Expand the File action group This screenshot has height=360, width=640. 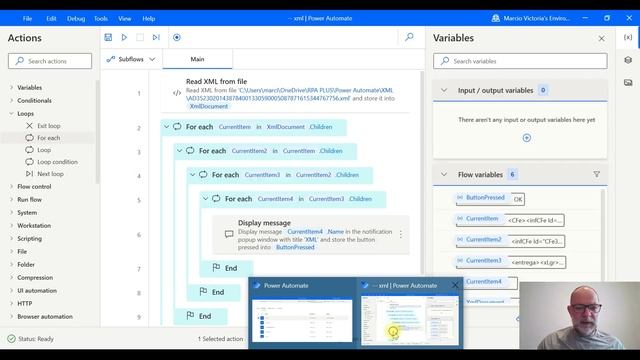point(11,251)
